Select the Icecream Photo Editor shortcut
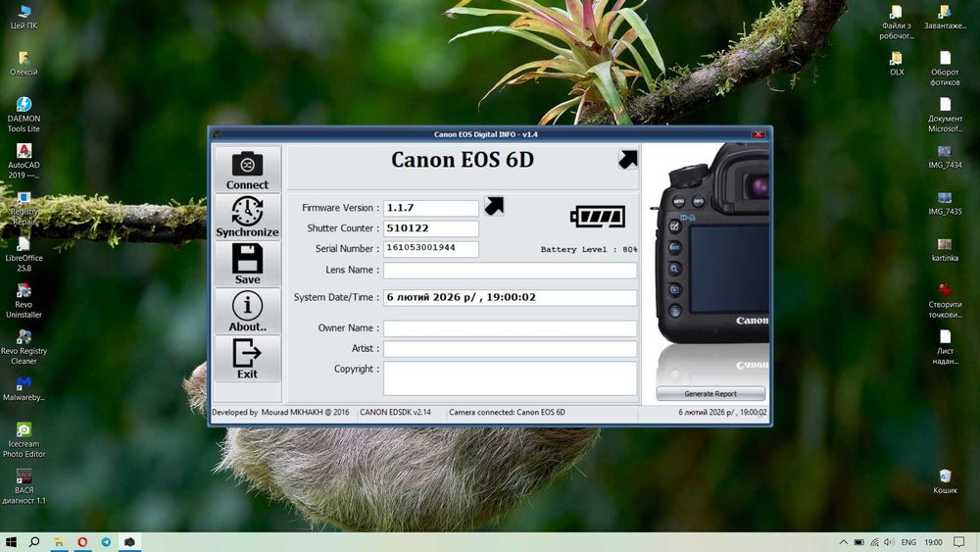The width and height of the screenshot is (980, 552). pos(24,440)
